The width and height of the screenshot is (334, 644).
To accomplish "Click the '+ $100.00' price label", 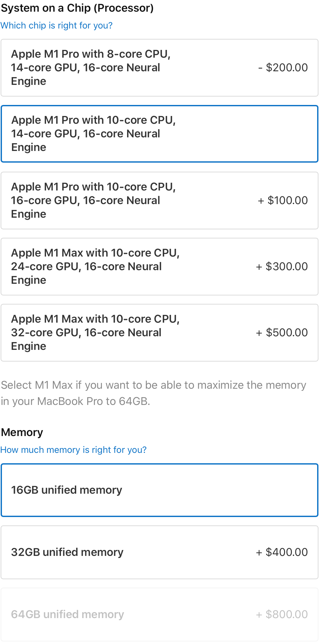I will (x=283, y=201).
